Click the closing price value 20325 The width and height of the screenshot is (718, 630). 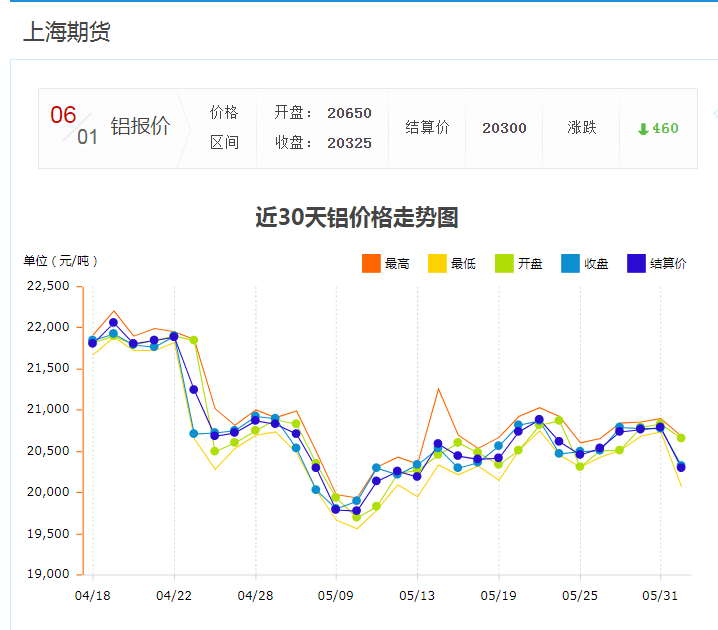[349, 143]
